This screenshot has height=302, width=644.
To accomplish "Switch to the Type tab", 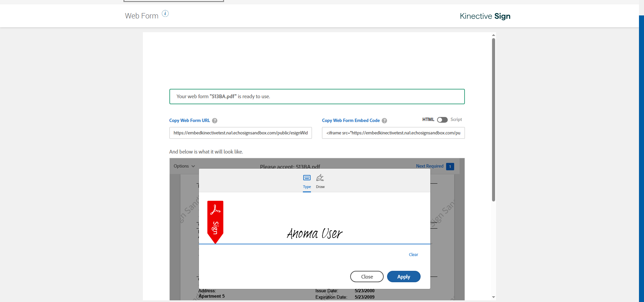I will 307,183.
